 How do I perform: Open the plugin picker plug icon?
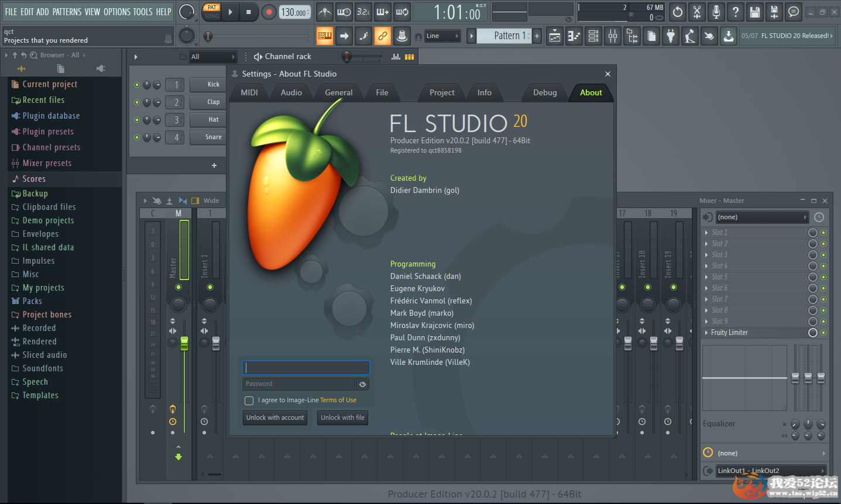pos(671,36)
